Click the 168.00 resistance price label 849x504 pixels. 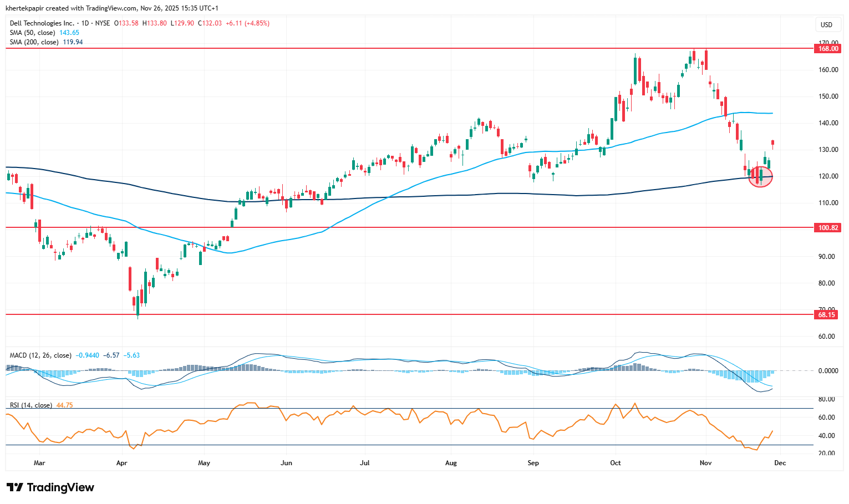coord(828,49)
